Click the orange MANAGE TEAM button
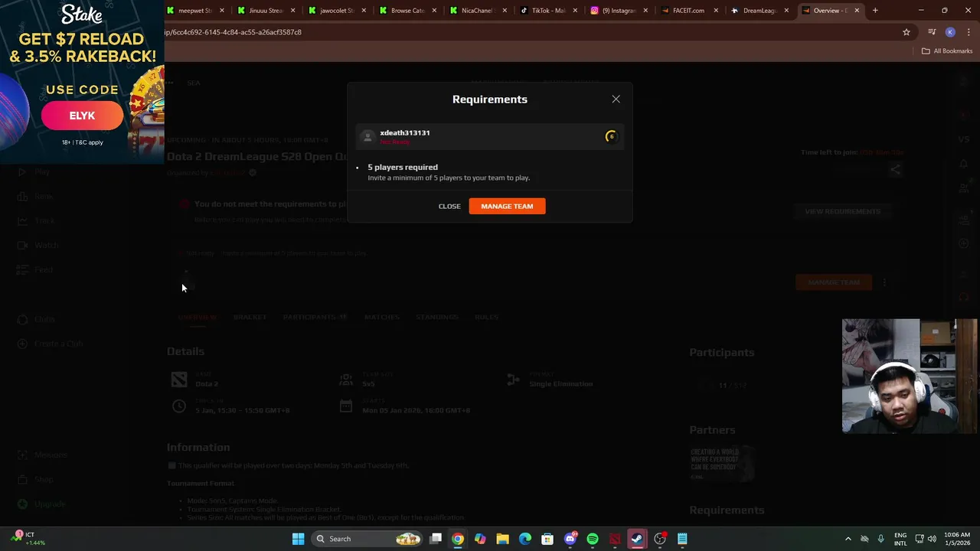 507,206
